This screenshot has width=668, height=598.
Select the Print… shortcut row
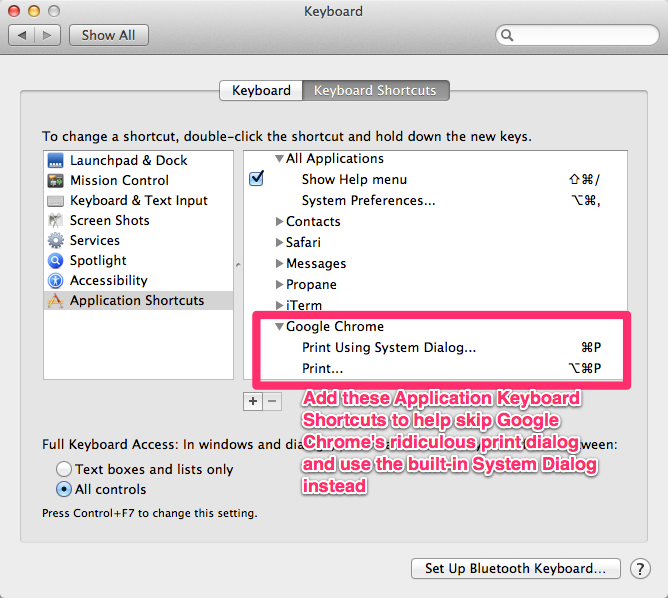[435, 368]
